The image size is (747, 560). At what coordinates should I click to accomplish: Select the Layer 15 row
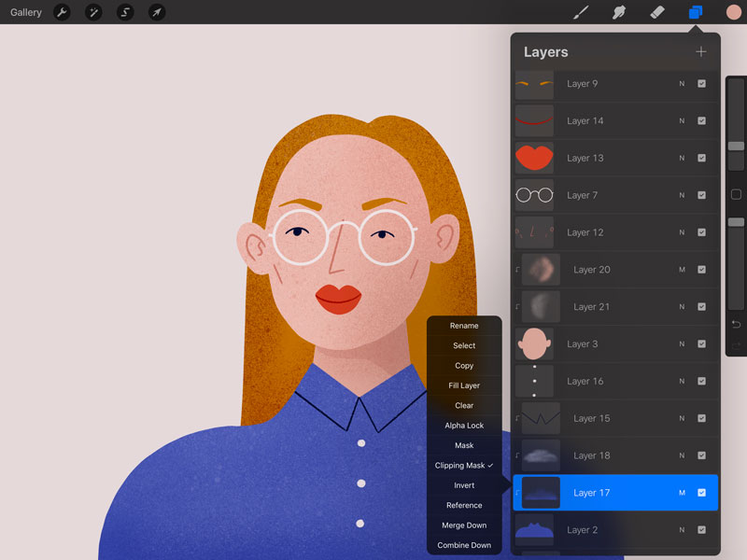pos(615,418)
